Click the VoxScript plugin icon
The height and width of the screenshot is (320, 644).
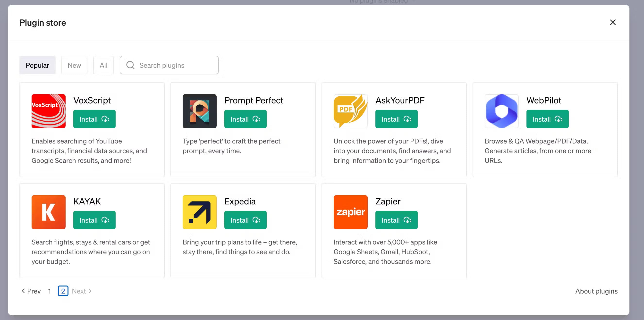49,111
